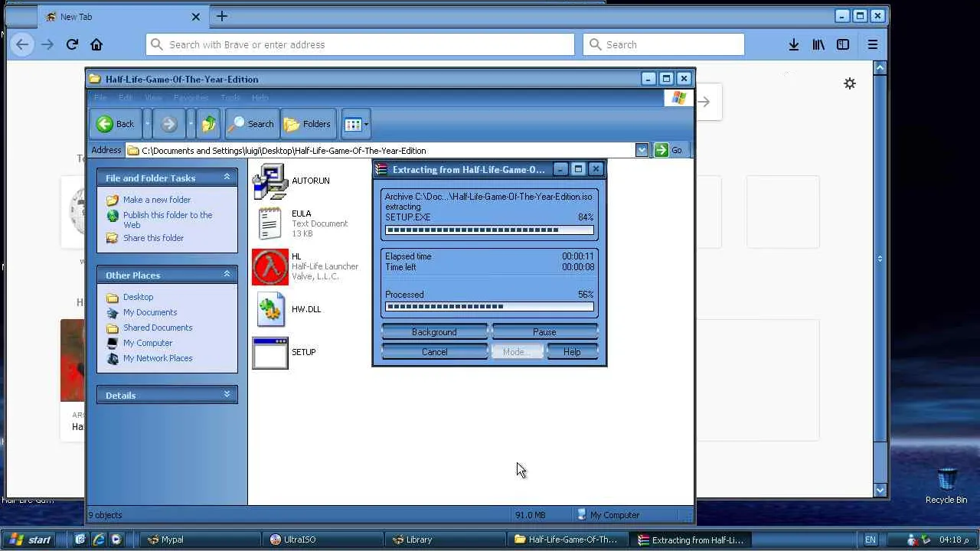Click the Share this folder link
This screenshot has width=980, height=551.
coord(153,238)
